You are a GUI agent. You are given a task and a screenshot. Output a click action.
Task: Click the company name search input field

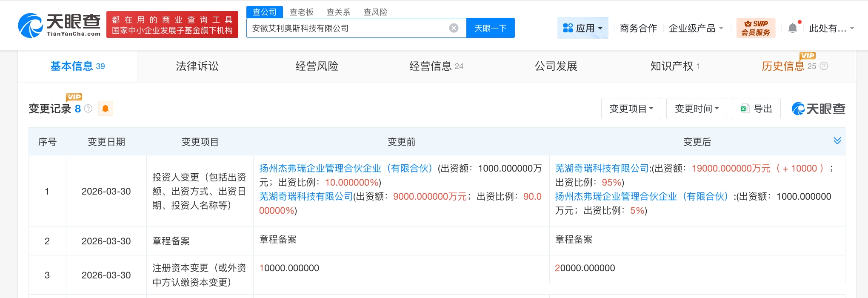click(347, 28)
